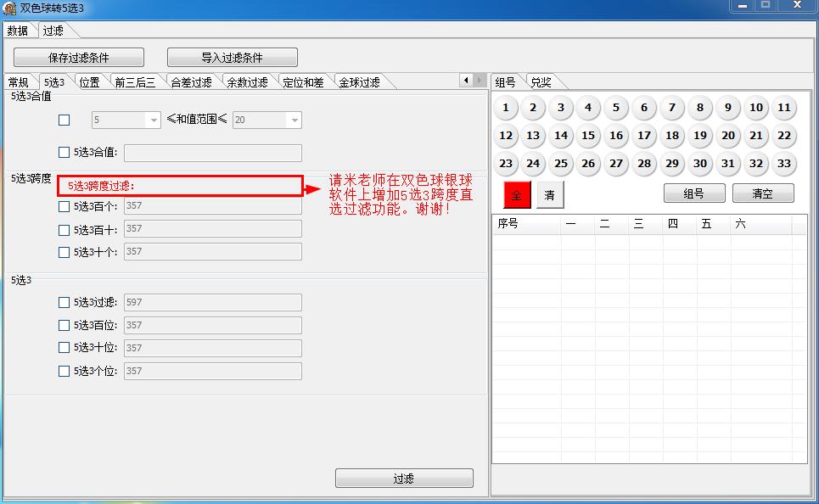Click the red 全 select-all button
Image resolution: width=819 pixels, height=504 pixels.
tap(517, 195)
